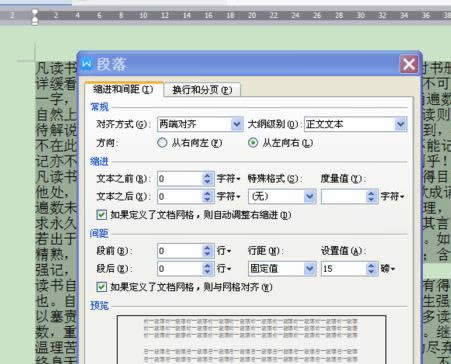Image resolution: width=451 pixels, height=364 pixels.
Task: Click the first-line indent marker on the ruler
Action: tap(34, 13)
